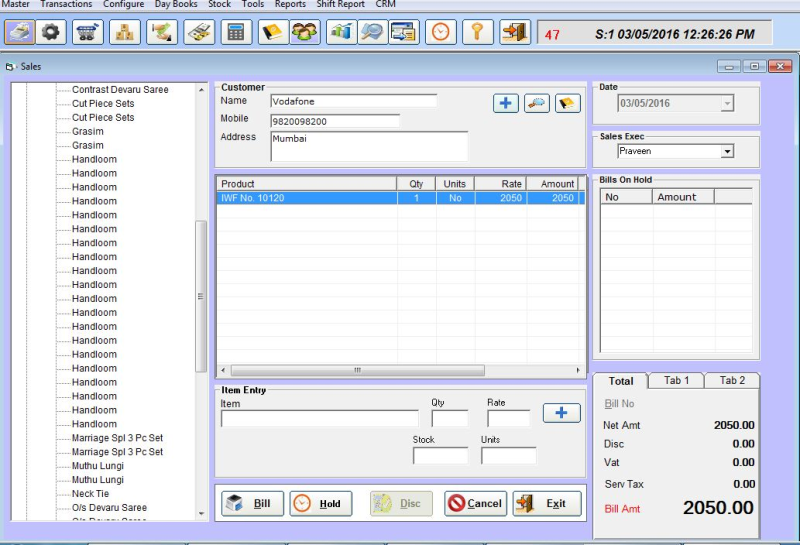Screen dimensions: 800x545
Task: Click the Rate input in Item Entry
Action: point(509,418)
